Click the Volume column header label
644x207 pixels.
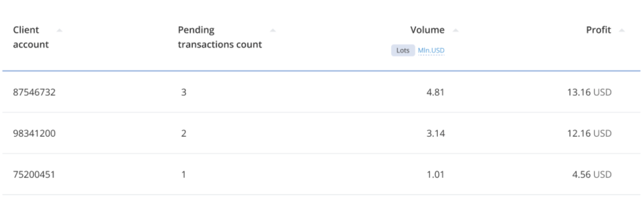coord(427,30)
